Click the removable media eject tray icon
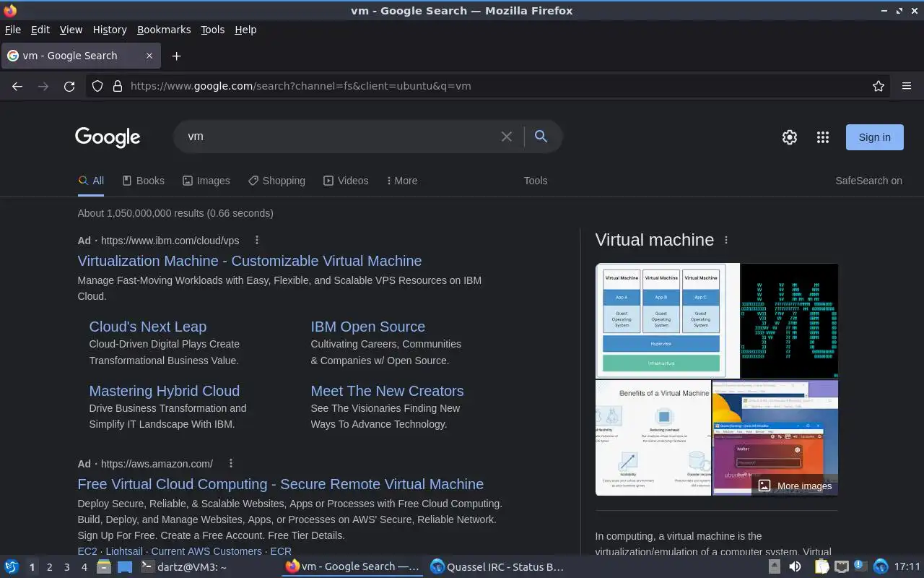 point(774,567)
